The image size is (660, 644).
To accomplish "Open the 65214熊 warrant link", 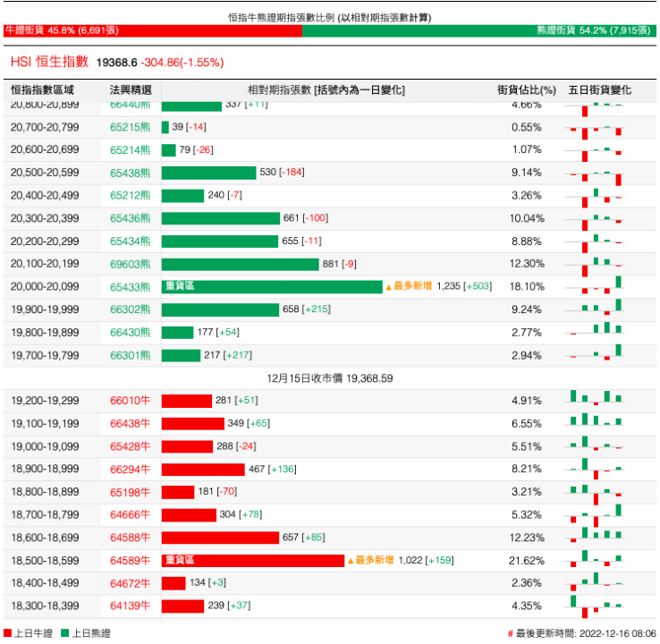I will tap(130, 150).
